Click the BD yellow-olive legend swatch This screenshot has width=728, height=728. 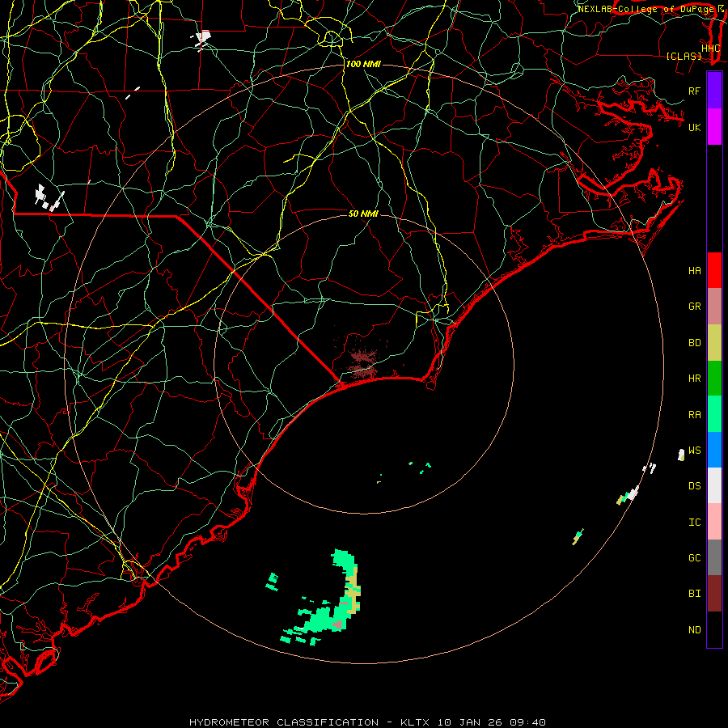coord(714,343)
